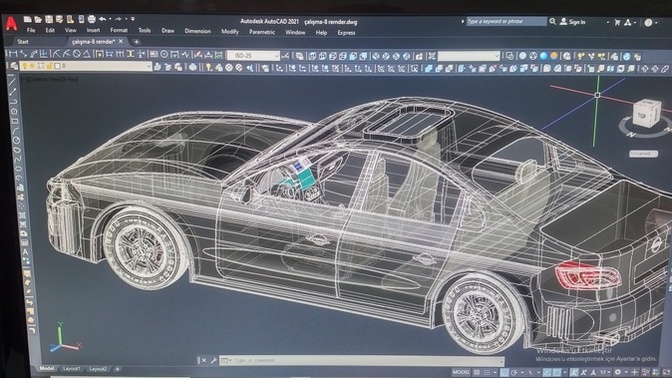The width and height of the screenshot is (672, 378).
Task: Click the layer 0 color swatch
Action: coord(57,66)
